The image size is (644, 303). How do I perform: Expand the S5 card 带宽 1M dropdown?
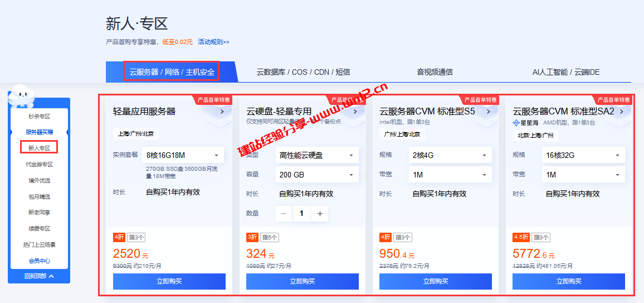point(450,175)
